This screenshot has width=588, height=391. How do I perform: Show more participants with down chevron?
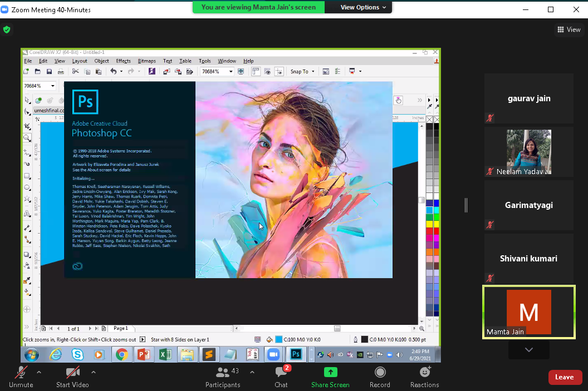pyautogui.click(x=529, y=350)
